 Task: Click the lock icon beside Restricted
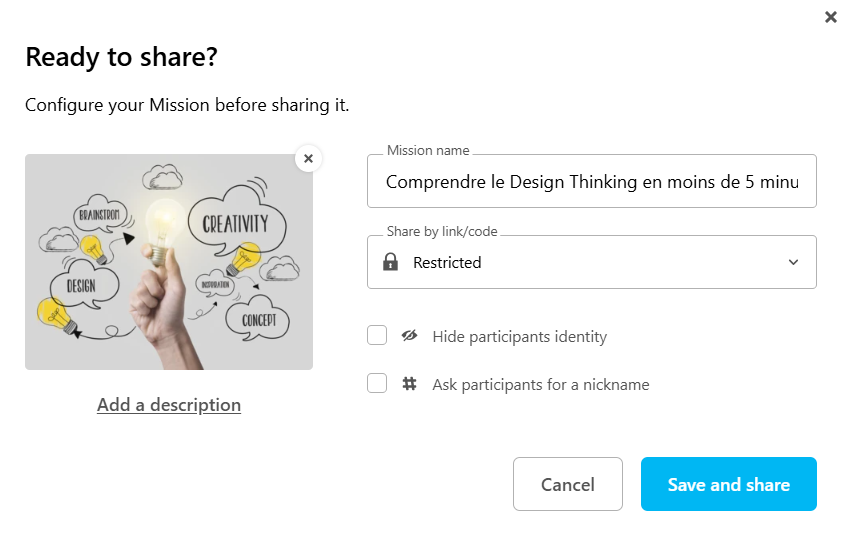(391, 262)
